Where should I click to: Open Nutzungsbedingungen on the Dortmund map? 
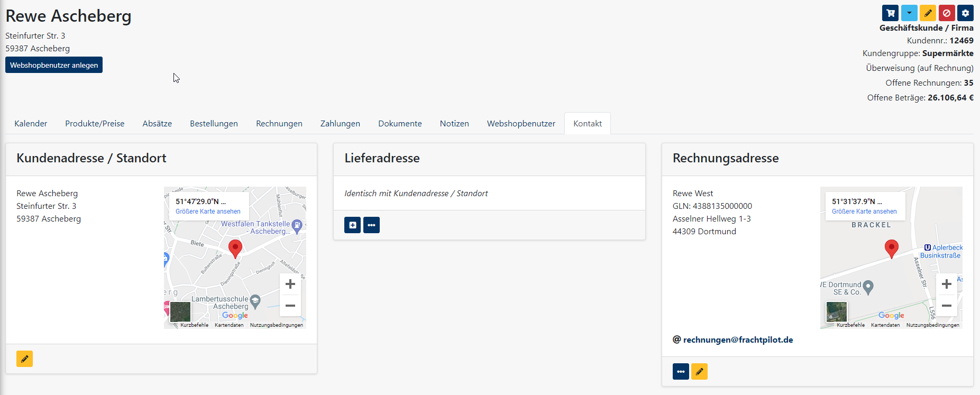tap(933, 325)
